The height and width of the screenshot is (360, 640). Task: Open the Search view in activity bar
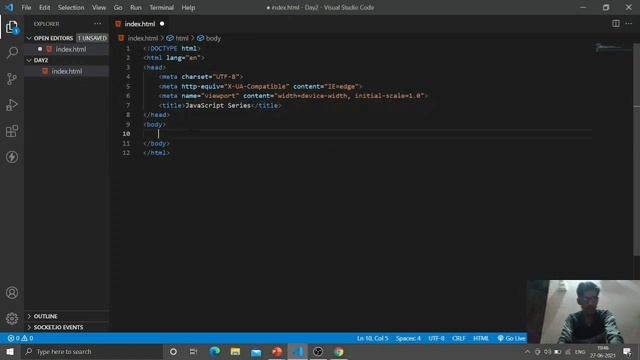(12, 52)
